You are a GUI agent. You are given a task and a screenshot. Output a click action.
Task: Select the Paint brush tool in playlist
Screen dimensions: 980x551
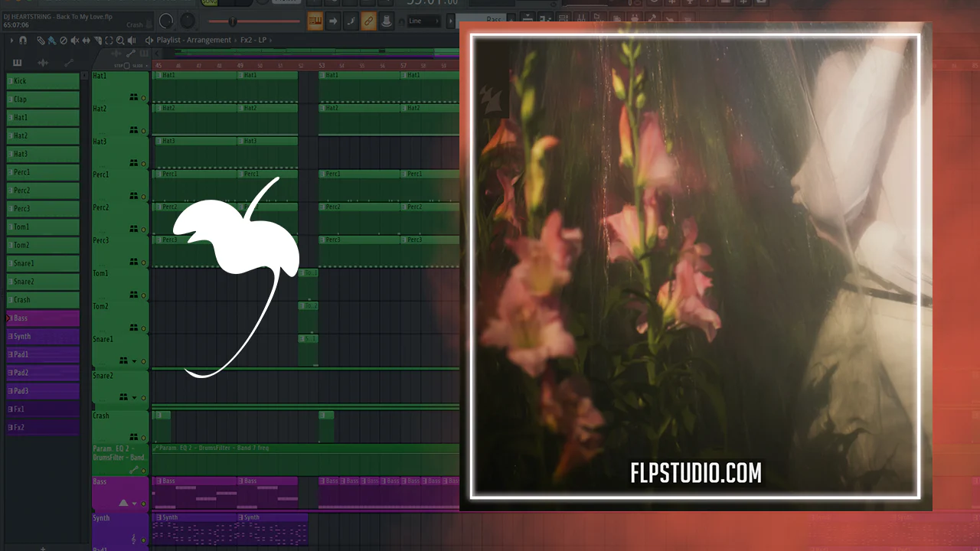[x=51, y=41]
